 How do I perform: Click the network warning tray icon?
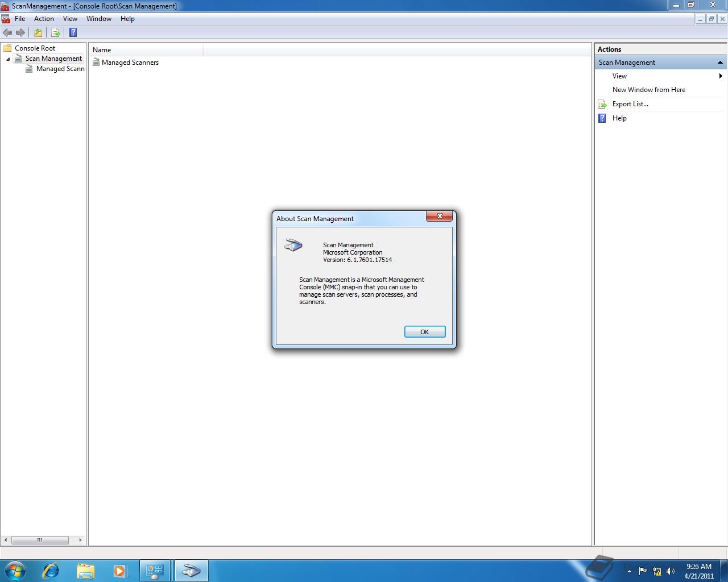(657, 571)
